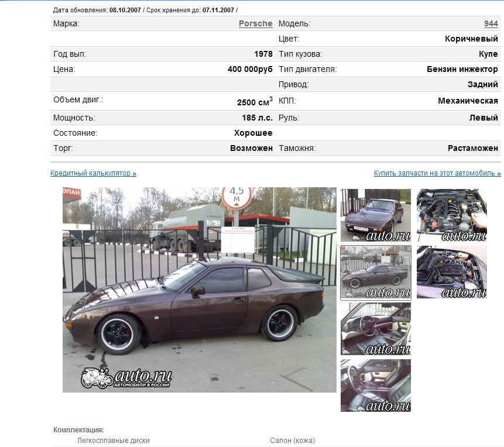Image resolution: width=504 pixels, height=447 pixels.
Task: Click the 1978 year value
Action: point(263,54)
